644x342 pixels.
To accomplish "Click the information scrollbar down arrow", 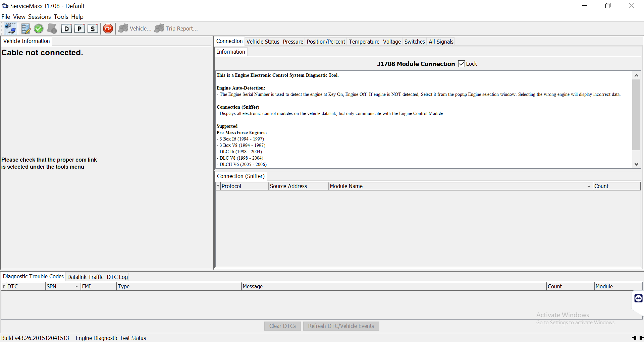I will point(636,164).
